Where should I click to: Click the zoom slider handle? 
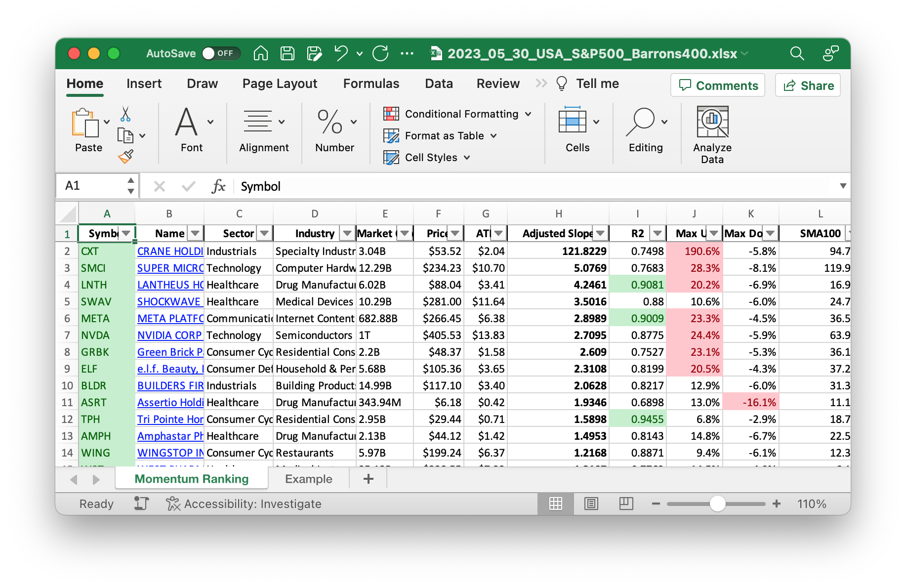click(x=717, y=504)
